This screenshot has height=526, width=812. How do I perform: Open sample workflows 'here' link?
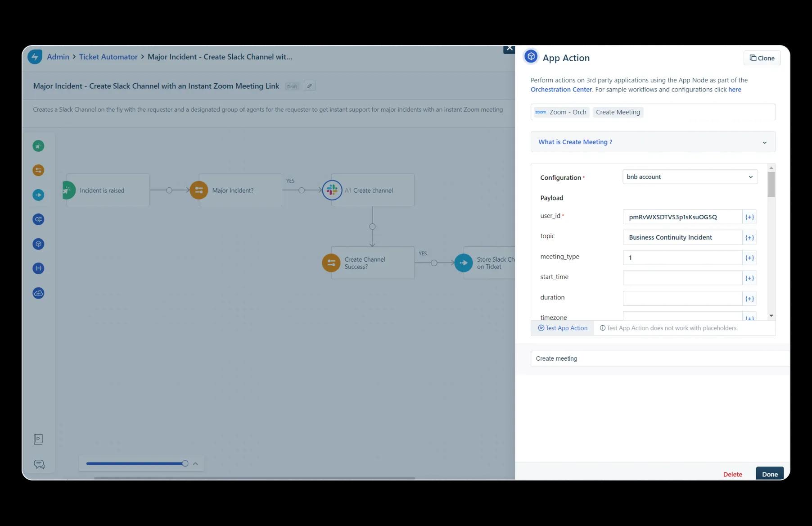coord(735,90)
